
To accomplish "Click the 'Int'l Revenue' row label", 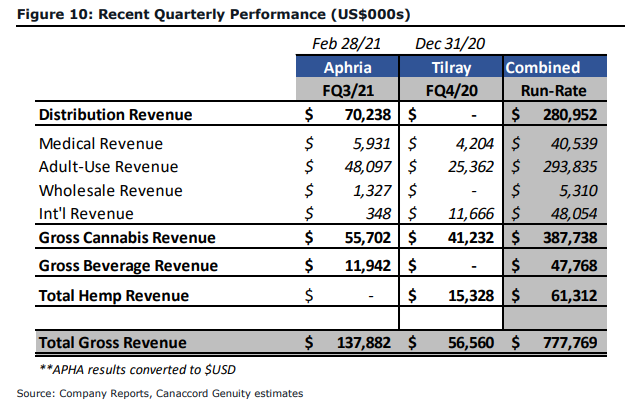I will [x=86, y=214].
